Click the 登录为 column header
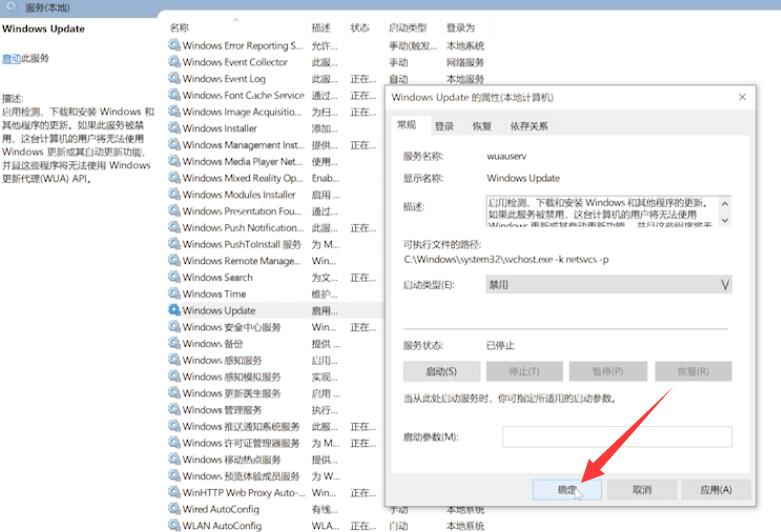The height and width of the screenshot is (532, 781). click(x=461, y=28)
